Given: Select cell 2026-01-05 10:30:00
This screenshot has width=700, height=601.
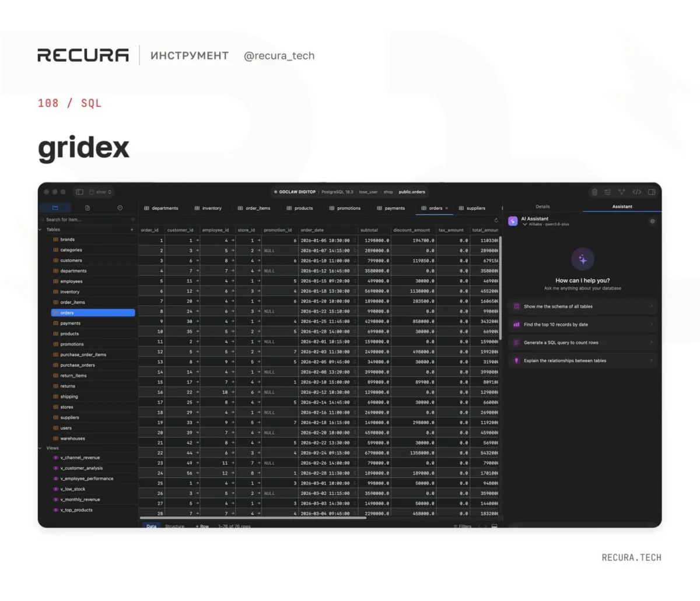Looking at the screenshot, I should pos(327,240).
